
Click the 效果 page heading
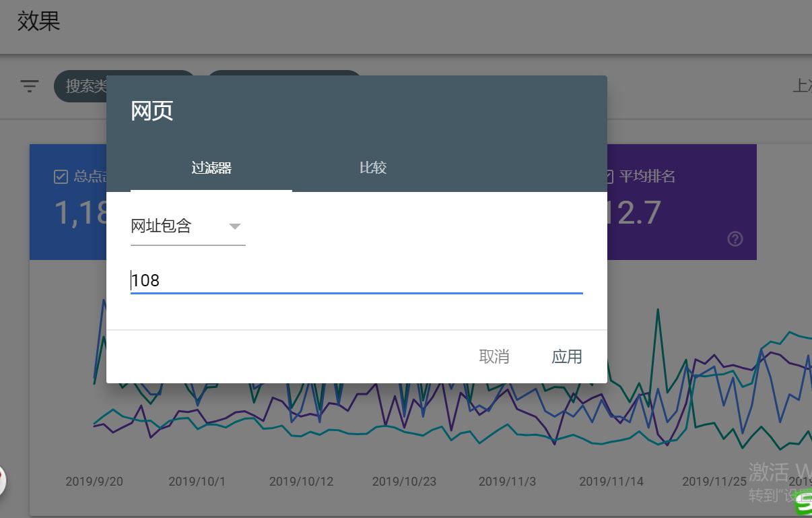pos(38,21)
